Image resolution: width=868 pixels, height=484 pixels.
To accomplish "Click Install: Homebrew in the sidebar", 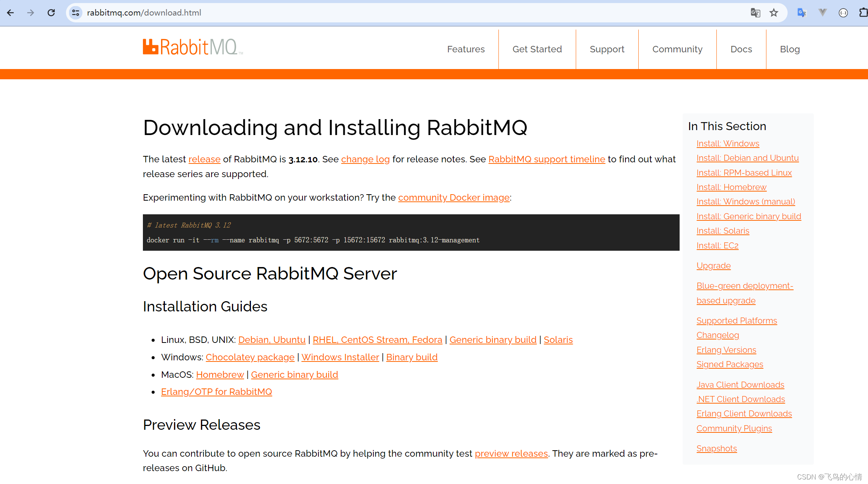I will (x=732, y=187).
